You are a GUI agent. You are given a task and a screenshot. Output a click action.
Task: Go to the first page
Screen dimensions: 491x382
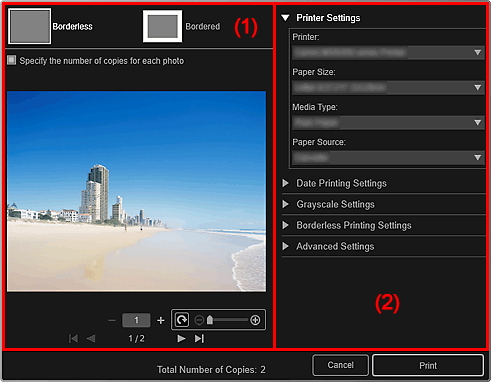tap(73, 339)
